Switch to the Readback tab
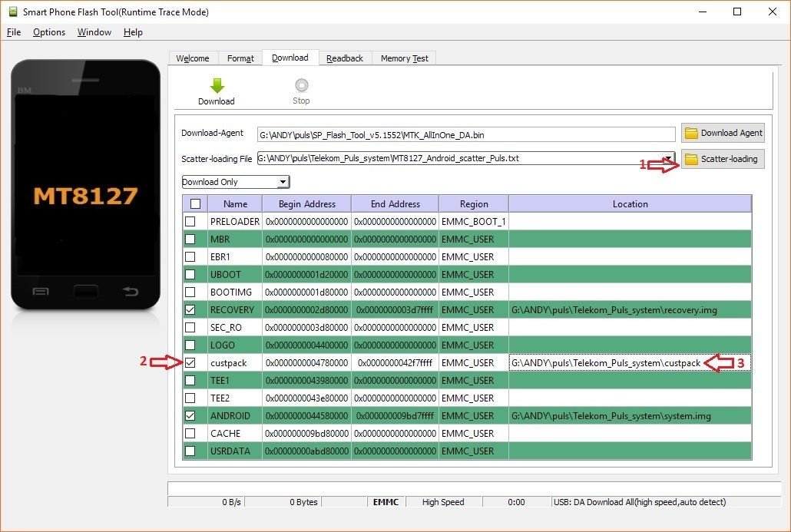Viewport: 791px width, 532px height. (x=345, y=58)
